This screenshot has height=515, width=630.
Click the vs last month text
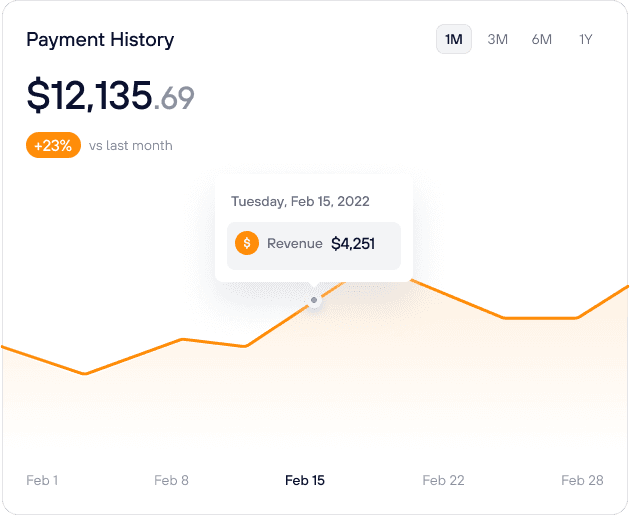click(131, 145)
